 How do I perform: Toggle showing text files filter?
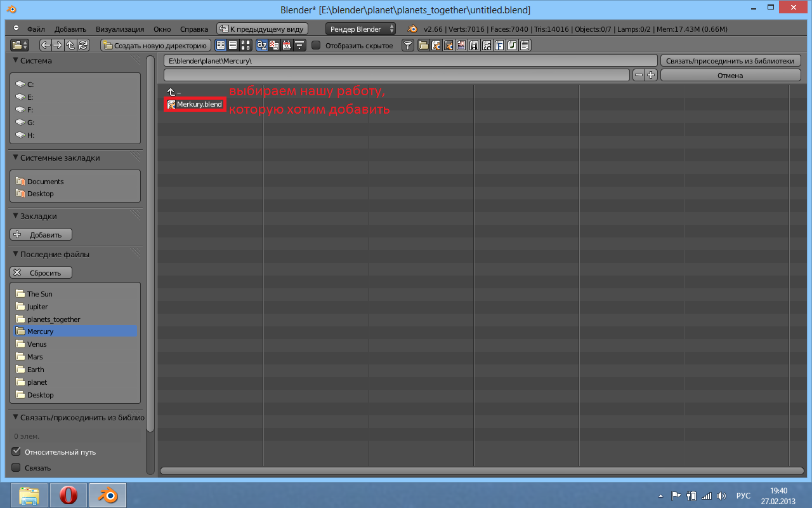[525, 45]
